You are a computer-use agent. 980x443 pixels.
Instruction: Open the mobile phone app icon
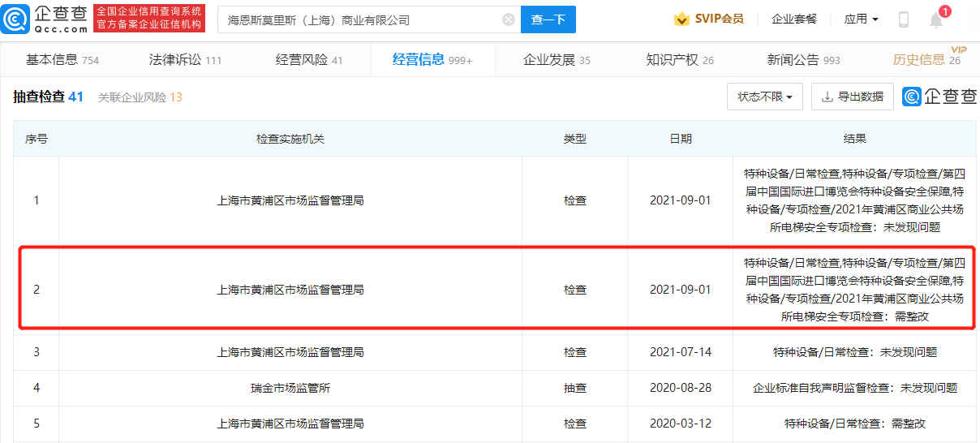click(x=904, y=19)
